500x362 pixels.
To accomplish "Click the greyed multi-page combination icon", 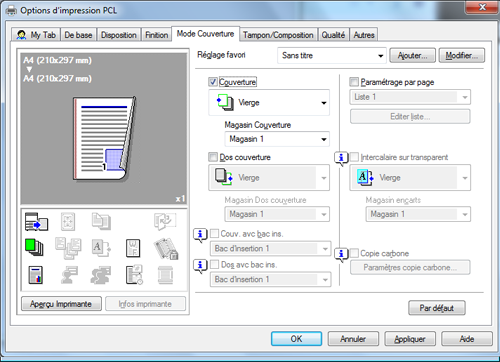I will click(x=68, y=248).
